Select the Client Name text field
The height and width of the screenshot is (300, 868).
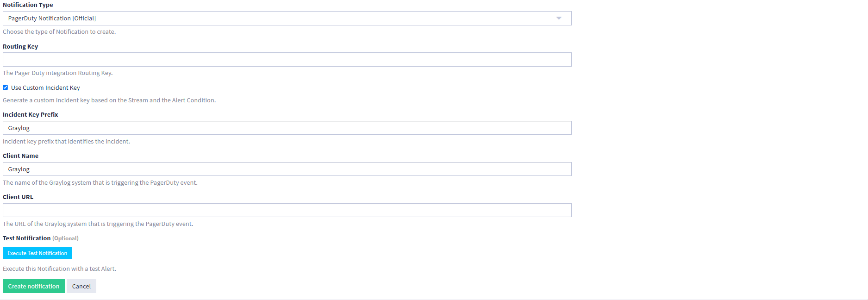(x=287, y=169)
